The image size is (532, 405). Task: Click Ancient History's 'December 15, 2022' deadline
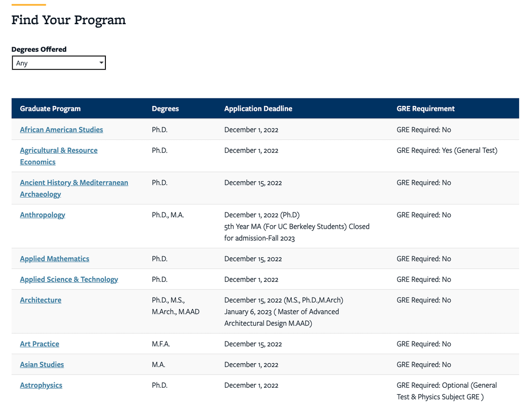point(253,183)
